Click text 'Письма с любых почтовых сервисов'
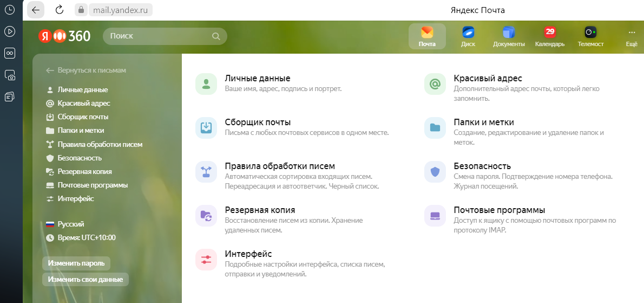This screenshot has width=644, height=303. [x=277, y=133]
